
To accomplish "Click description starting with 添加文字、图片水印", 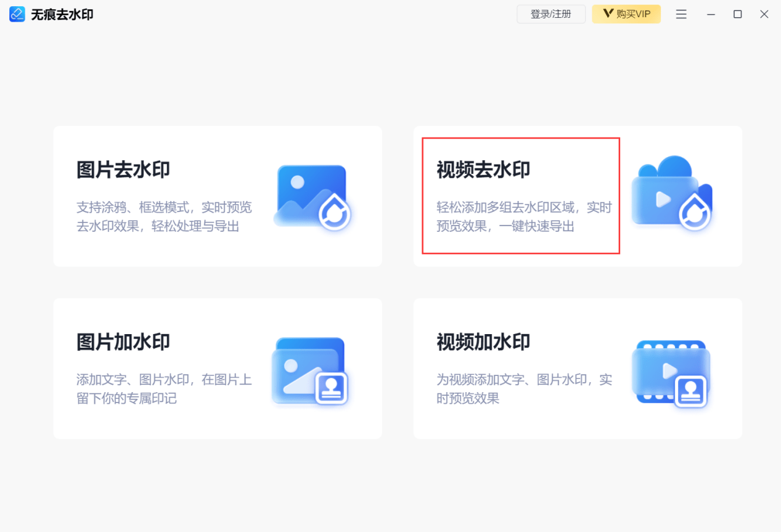I will click(x=164, y=389).
